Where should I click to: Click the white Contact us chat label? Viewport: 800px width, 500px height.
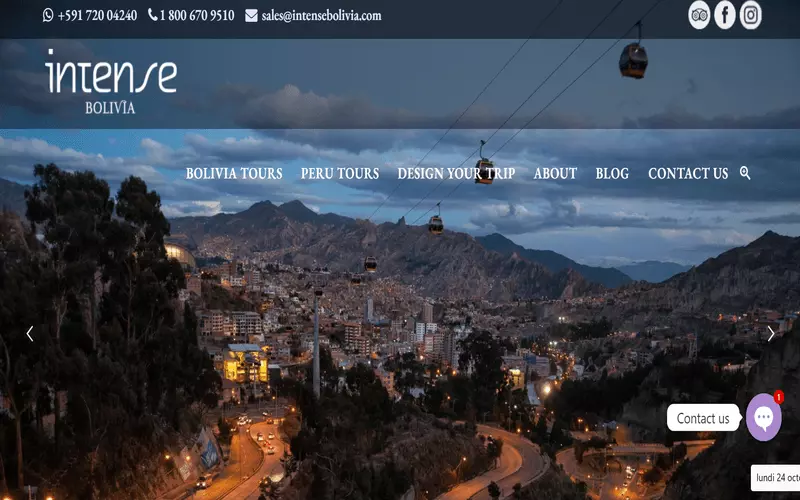703,418
